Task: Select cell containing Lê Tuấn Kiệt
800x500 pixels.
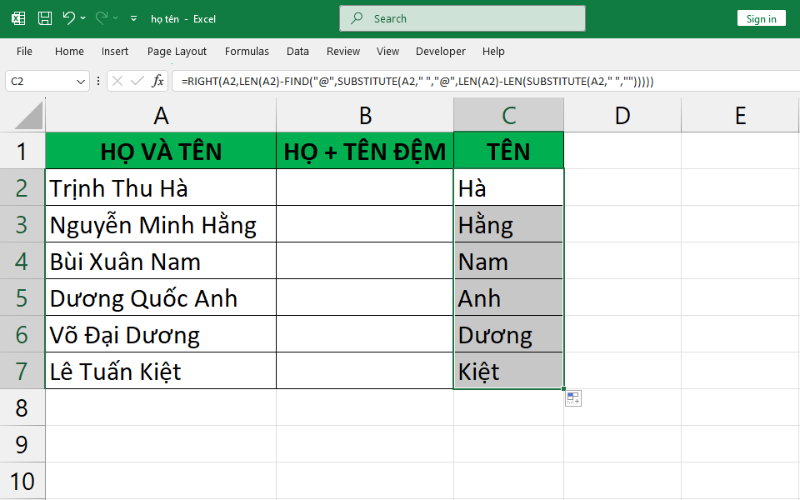Action: (161, 371)
